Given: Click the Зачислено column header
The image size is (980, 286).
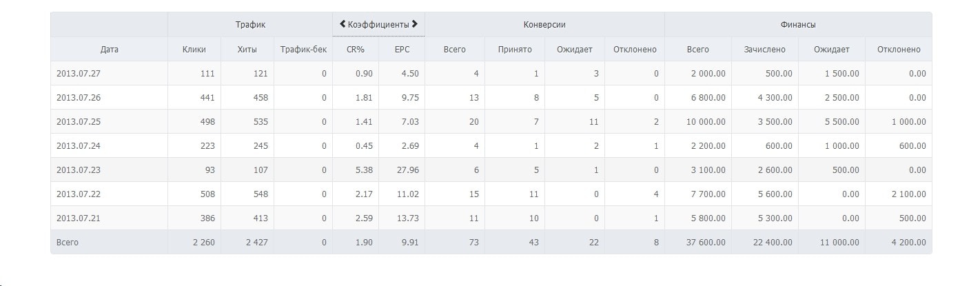Looking at the screenshot, I should [764, 50].
